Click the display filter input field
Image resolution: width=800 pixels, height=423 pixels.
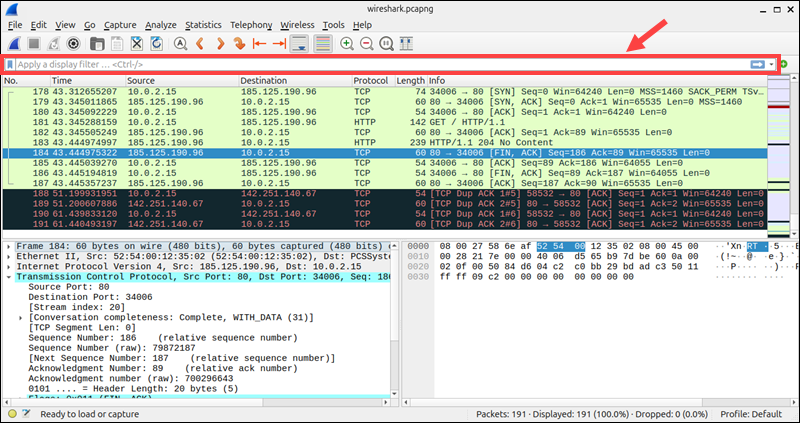(x=382, y=64)
